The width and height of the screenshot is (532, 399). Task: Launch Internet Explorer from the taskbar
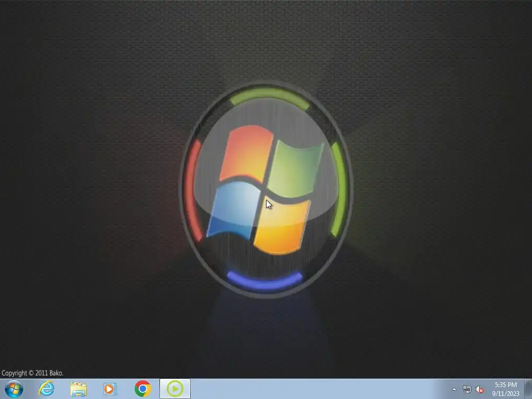[46, 389]
